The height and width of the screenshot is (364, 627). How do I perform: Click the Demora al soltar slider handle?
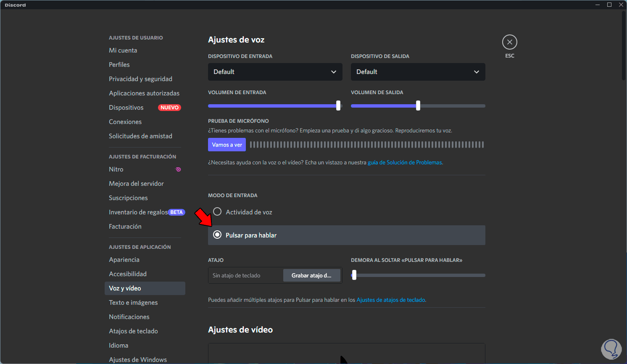(354, 275)
